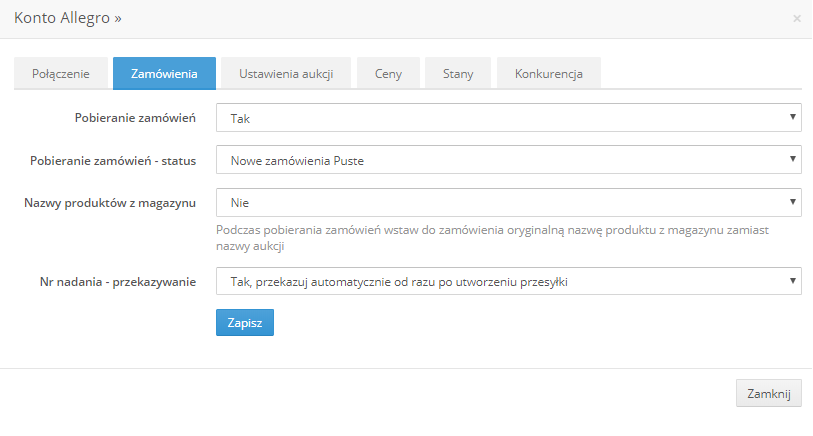Click the Pobieranie zamówień - status label
Image resolution: width=813 pixels, height=436 pixels.
tap(113, 161)
